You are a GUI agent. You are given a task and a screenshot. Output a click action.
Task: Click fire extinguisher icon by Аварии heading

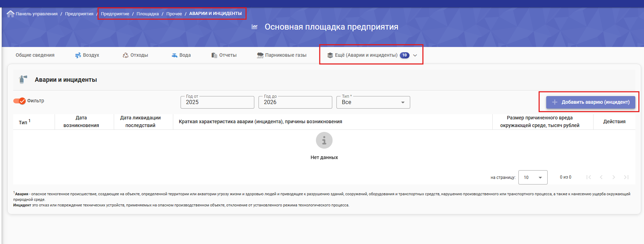[23, 79]
